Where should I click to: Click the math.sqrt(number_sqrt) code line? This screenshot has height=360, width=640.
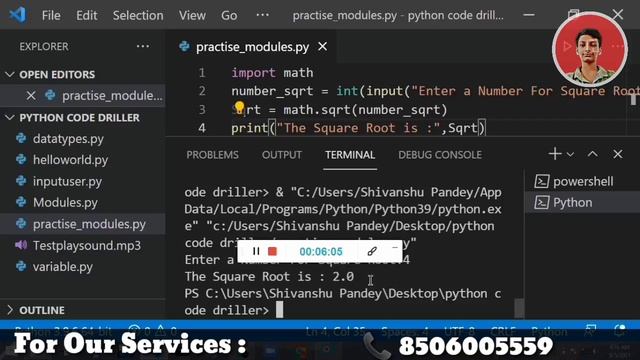click(340, 110)
